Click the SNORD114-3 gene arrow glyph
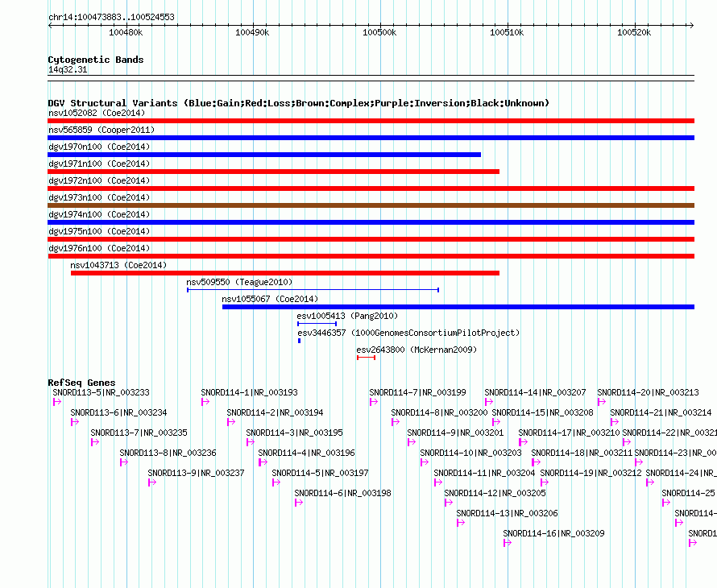Screen dimensions: 717x588 tap(250, 442)
